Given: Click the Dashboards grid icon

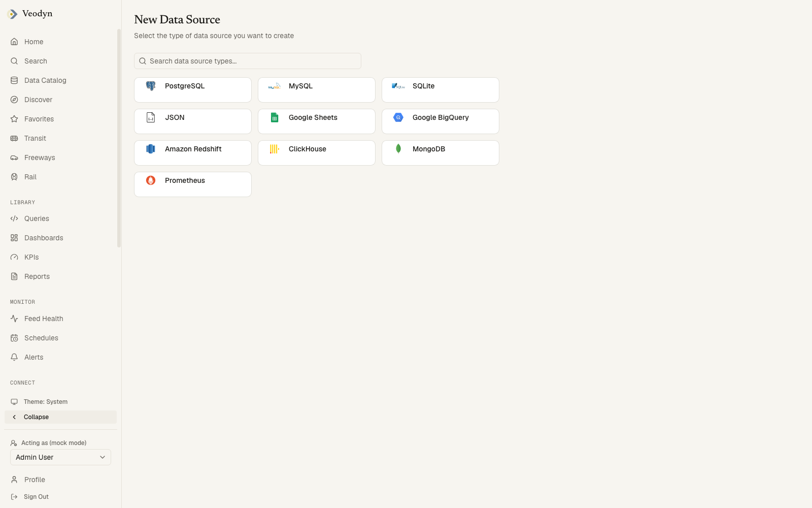Looking at the screenshot, I should 14,238.
